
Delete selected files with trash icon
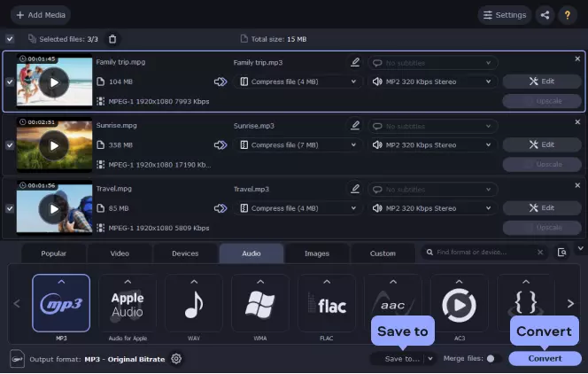[112, 39]
